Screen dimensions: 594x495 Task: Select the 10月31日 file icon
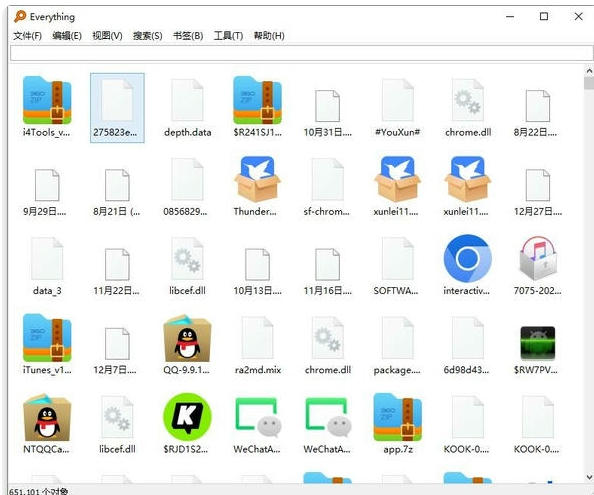(x=327, y=106)
